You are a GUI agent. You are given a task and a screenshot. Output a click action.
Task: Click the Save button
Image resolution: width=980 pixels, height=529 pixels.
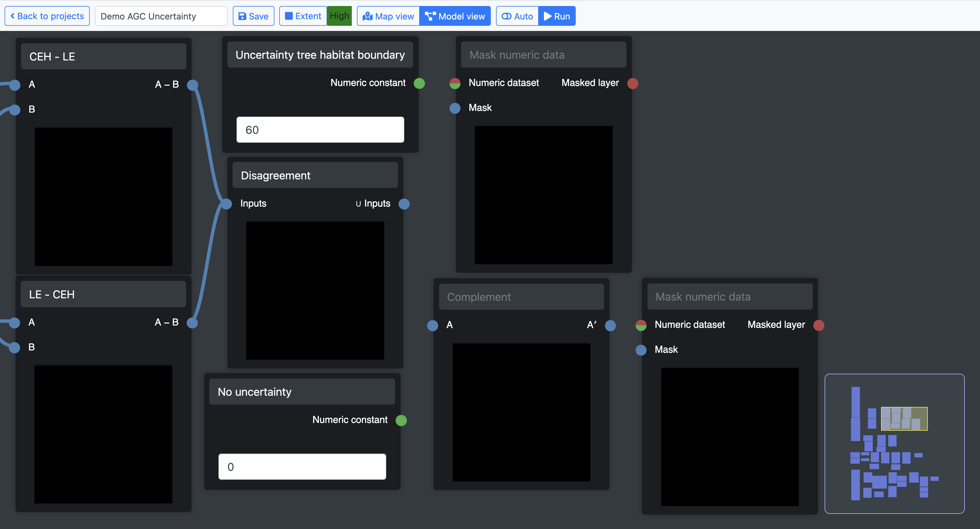tap(253, 16)
